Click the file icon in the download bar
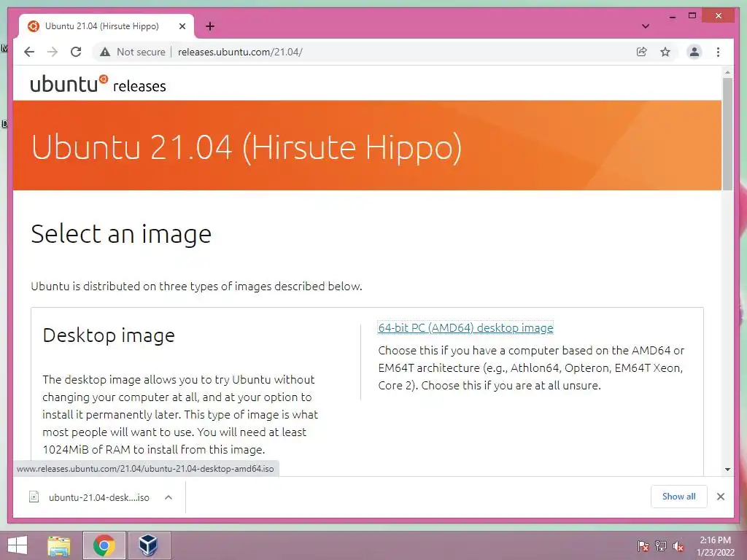 click(x=34, y=497)
